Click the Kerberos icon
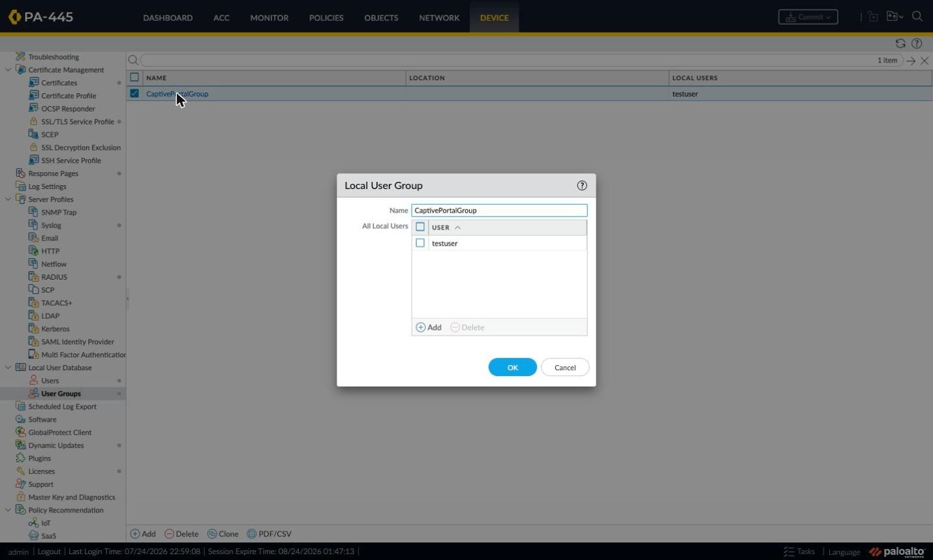The image size is (933, 560). pyautogui.click(x=34, y=329)
